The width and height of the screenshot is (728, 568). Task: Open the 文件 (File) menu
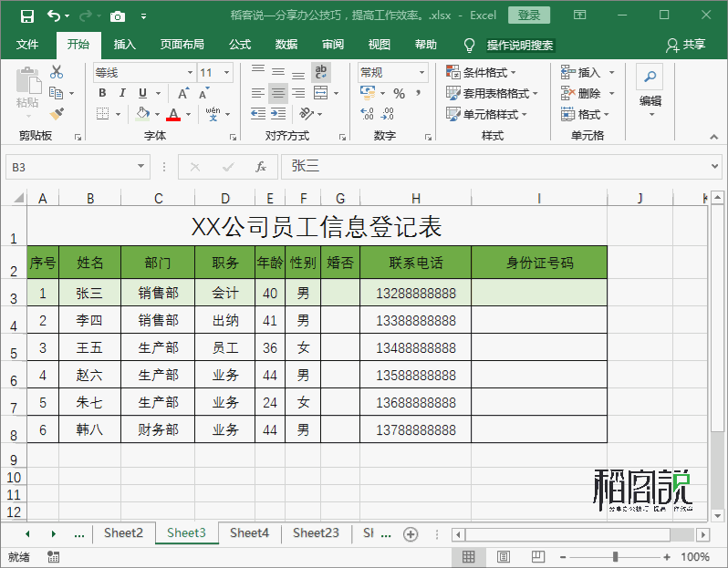27,45
